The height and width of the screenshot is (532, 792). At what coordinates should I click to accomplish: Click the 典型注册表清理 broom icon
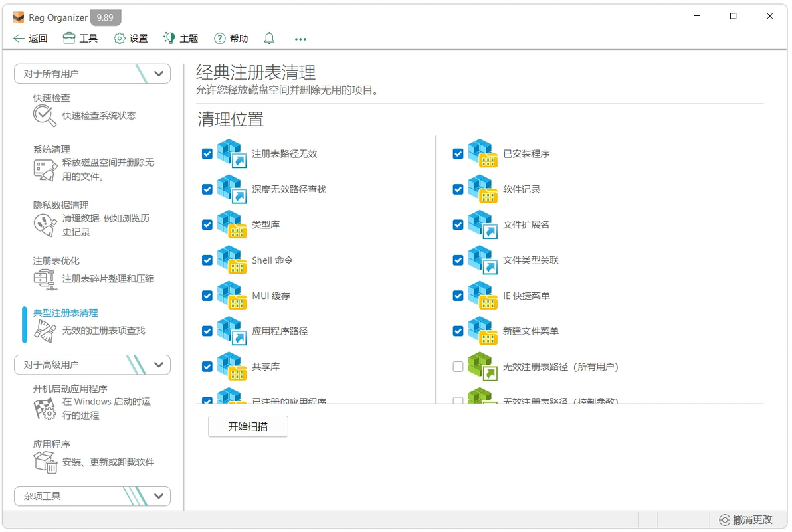45,331
